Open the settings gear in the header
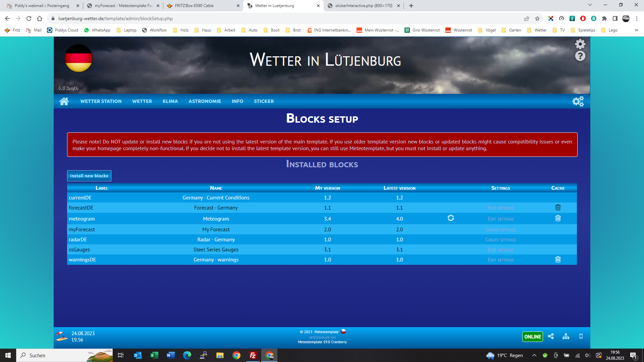The width and height of the screenshot is (644, 362). [580, 44]
